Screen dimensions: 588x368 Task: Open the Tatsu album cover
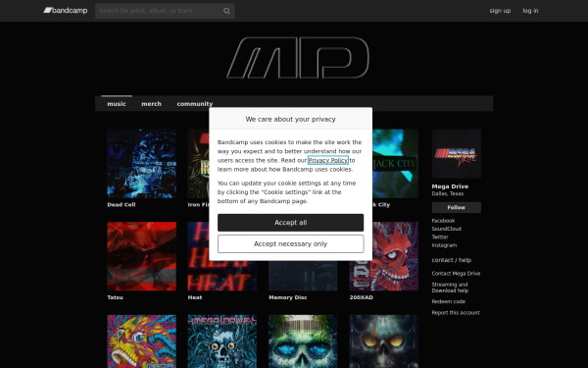point(141,256)
